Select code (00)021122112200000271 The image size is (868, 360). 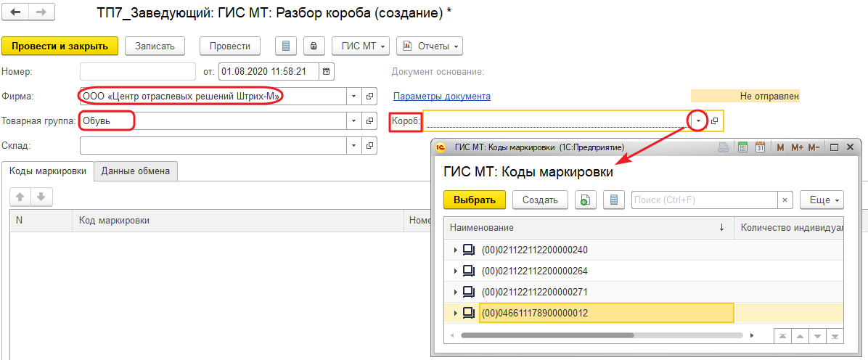(535, 292)
